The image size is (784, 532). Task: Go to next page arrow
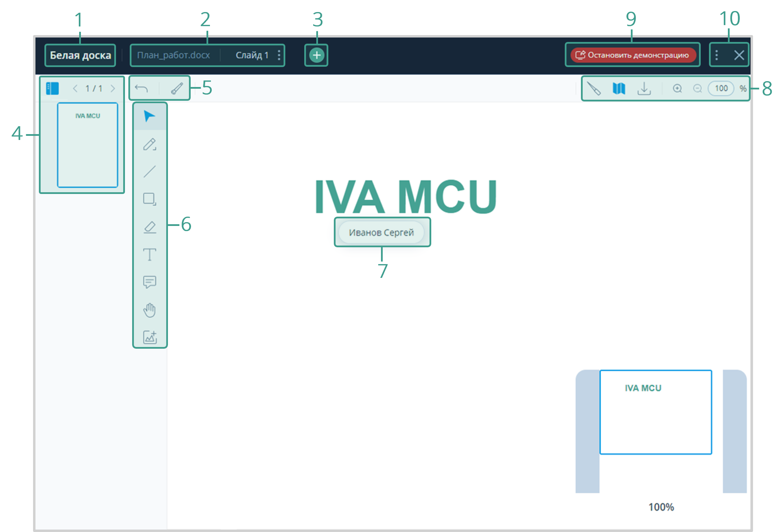click(x=113, y=89)
